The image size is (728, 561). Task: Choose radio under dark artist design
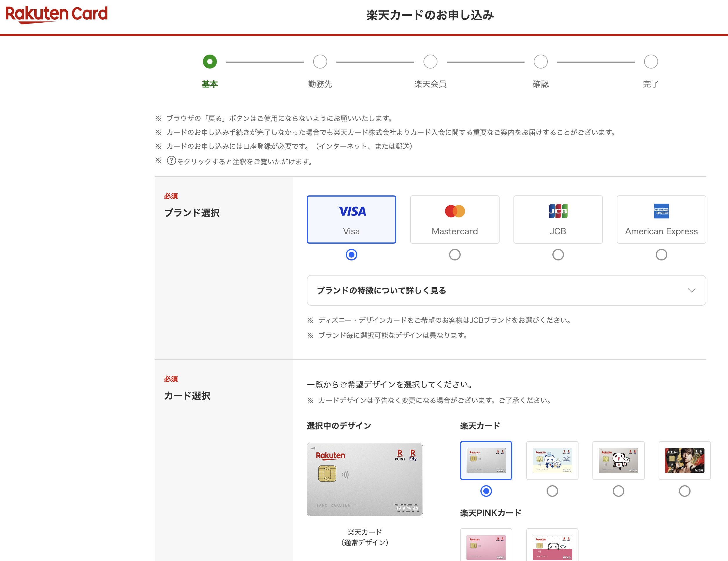pos(685,491)
